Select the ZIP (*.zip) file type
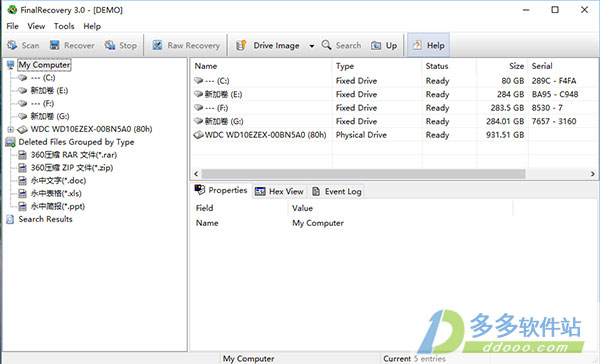 click(72, 168)
